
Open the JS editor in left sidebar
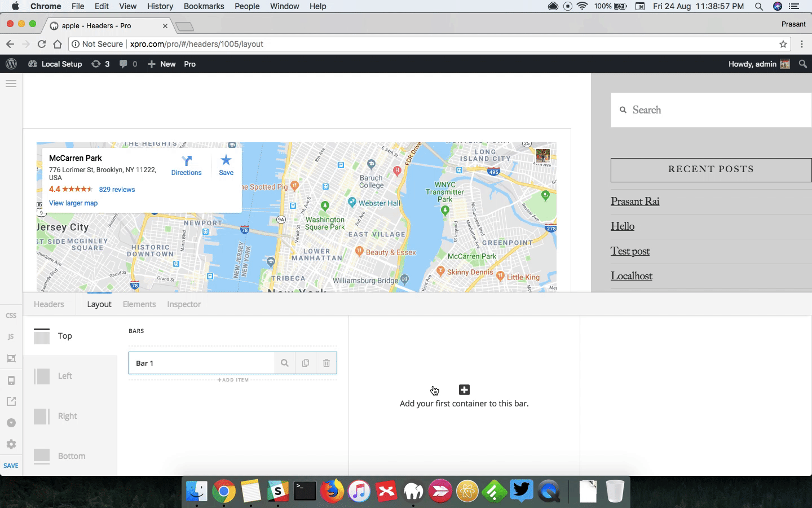[11, 337]
